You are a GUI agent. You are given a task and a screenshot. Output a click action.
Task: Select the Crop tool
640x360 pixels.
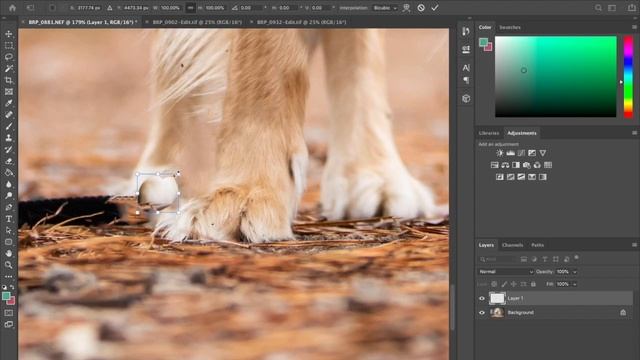9,80
